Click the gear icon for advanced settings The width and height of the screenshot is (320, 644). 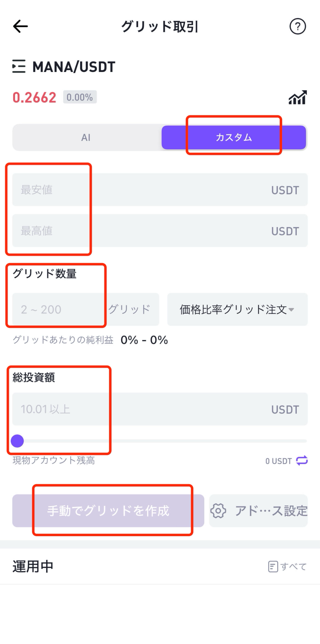click(218, 511)
